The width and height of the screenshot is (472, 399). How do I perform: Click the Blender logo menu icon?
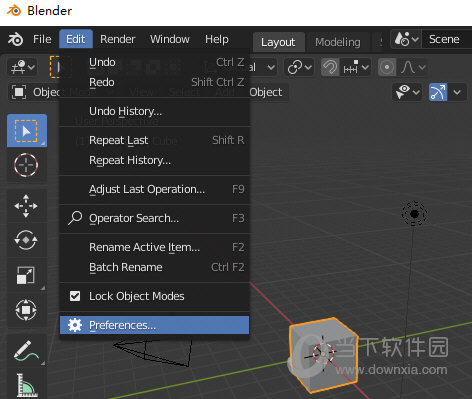(15, 39)
